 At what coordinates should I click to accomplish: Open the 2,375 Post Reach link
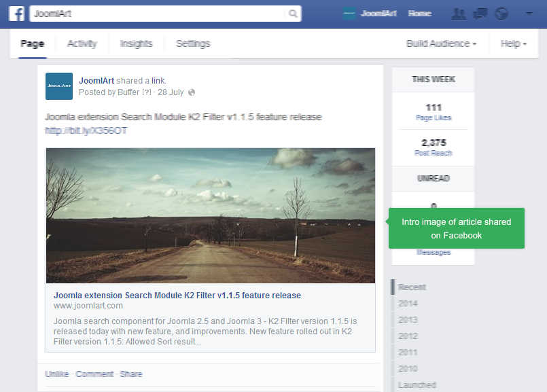click(x=434, y=147)
